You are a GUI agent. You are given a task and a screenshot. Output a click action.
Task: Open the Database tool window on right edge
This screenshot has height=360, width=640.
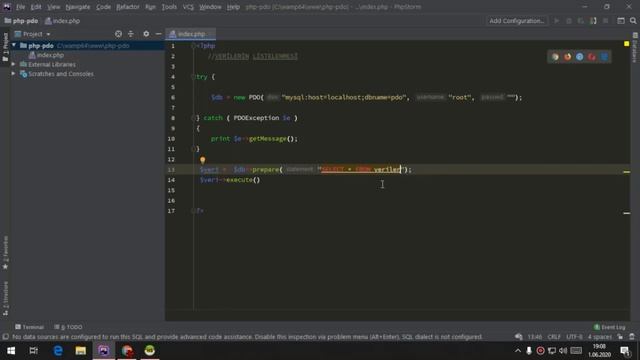click(x=635, y=47)
